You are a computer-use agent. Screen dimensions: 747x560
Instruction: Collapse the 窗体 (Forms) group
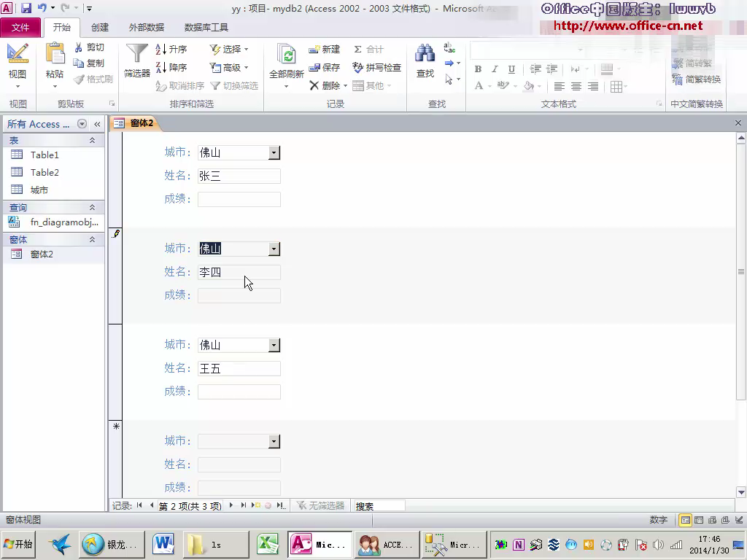pos(93,239)
